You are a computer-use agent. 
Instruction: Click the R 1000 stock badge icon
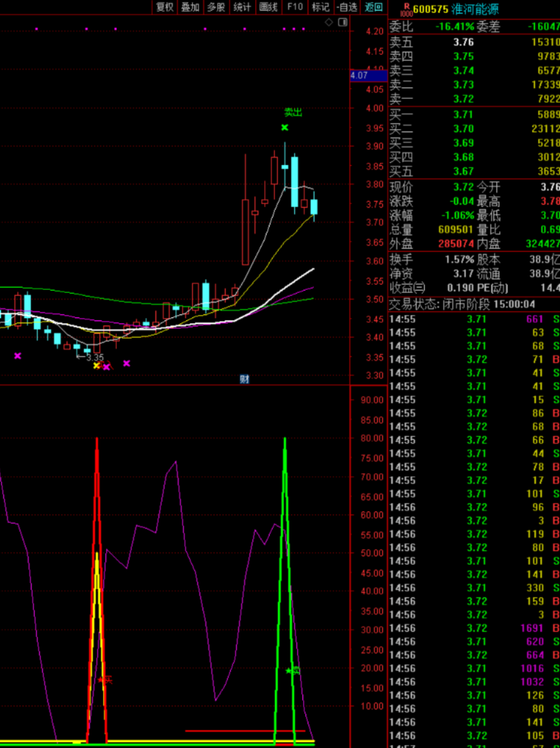406,9
